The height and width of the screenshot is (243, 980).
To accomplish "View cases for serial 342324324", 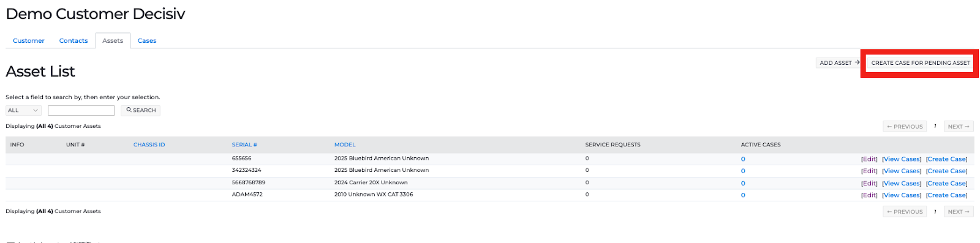I will click(x=902, y=171).
